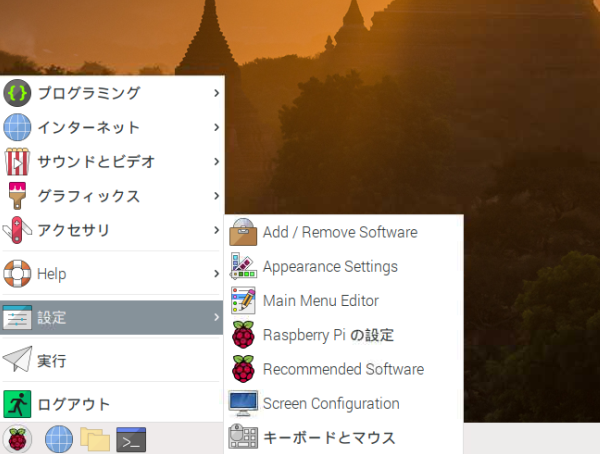The image size is (600, 454).
Task: Choose ログアウト from the menu
Action: (112, 404)
